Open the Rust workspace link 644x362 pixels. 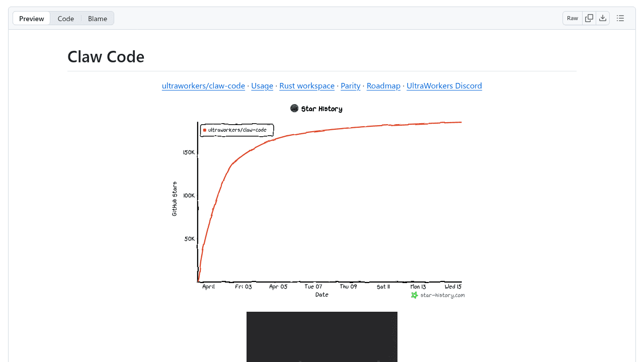click(x=307, y=86)
